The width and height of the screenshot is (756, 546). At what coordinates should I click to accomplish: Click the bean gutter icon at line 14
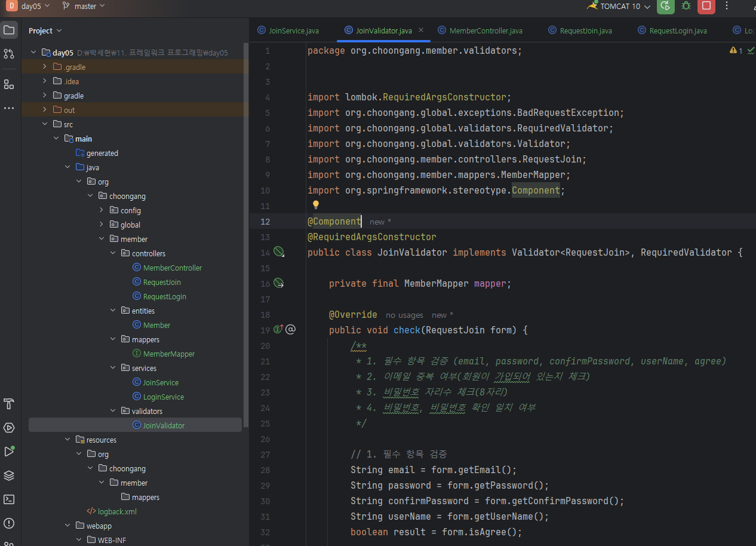click(279, 252)
